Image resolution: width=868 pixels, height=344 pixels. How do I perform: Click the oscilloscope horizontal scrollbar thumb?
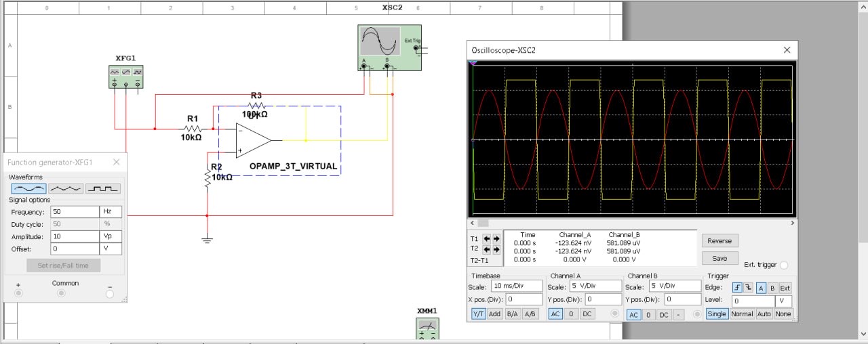tap(483, 223)
